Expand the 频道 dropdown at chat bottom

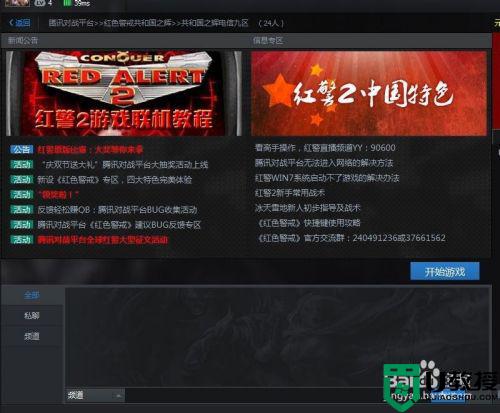95,395
